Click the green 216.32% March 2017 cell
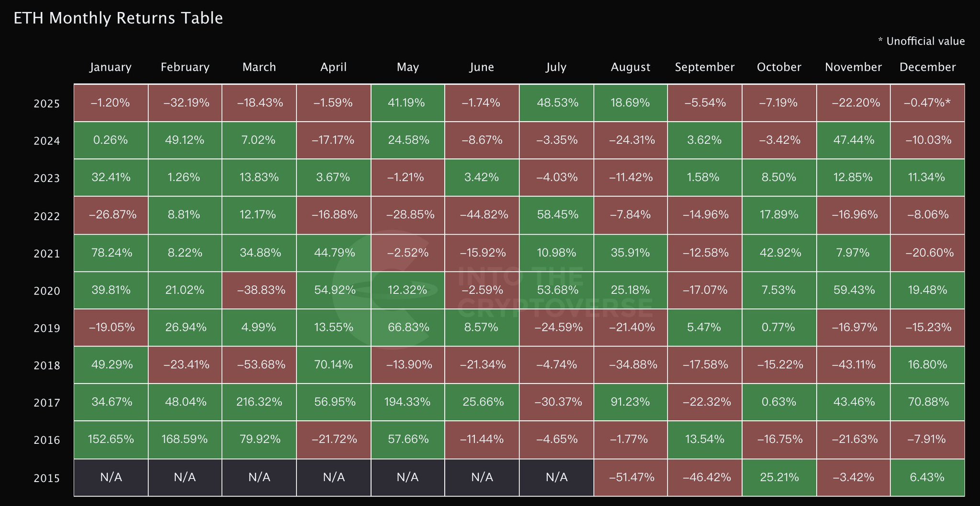The width and height of the screenshot is (980, 506). point(259,402)
